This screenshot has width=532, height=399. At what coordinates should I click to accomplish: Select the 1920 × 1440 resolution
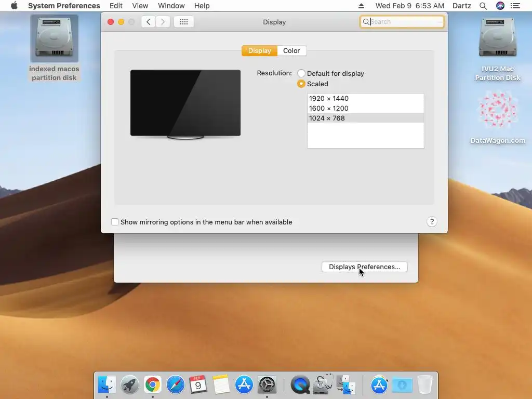tap(365, 98)
